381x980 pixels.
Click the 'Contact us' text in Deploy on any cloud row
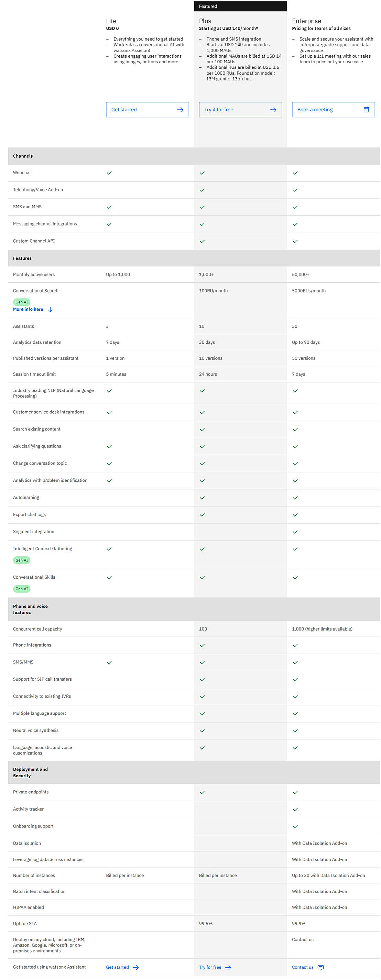[303, 940]
